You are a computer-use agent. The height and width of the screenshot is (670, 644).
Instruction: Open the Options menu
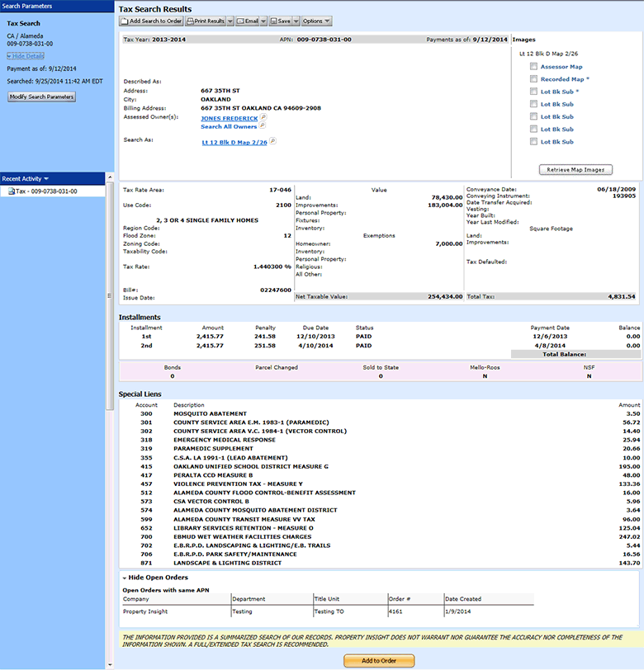[x=316, y=21]
